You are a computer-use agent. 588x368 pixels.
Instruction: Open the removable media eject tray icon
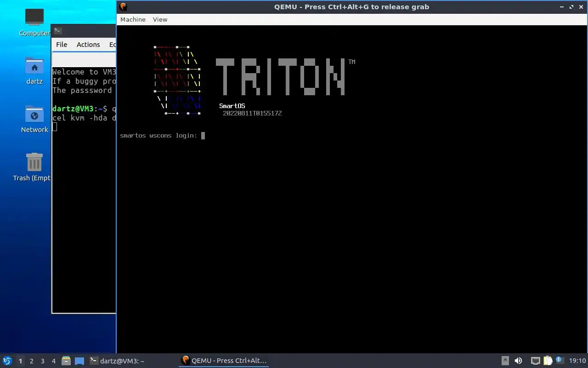click(x=505, y=361)
